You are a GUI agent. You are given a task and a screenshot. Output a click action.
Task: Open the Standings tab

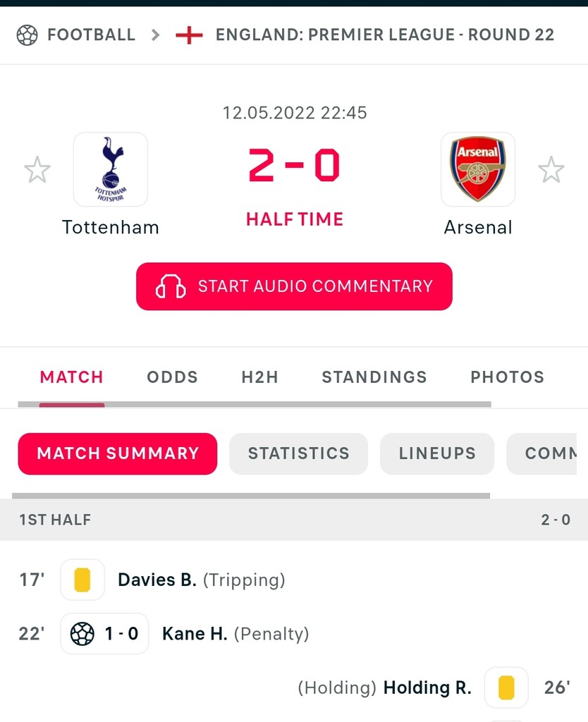tap(374, 377)
